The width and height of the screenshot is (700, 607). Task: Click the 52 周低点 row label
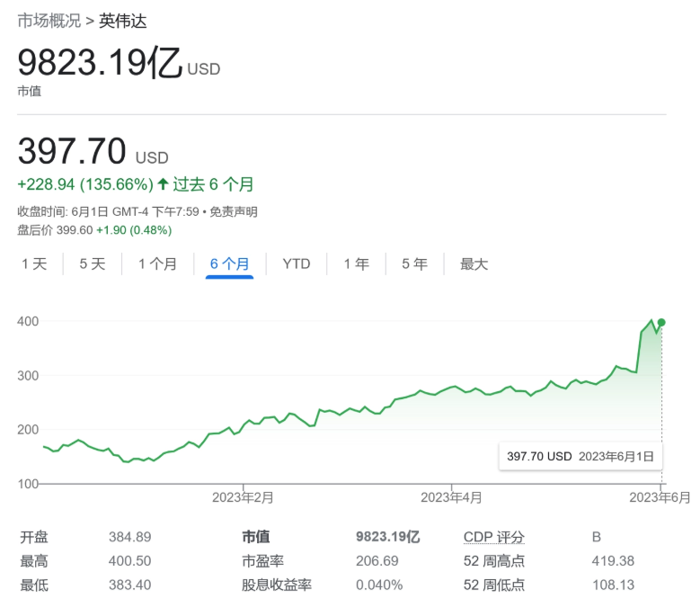point(493,585)
